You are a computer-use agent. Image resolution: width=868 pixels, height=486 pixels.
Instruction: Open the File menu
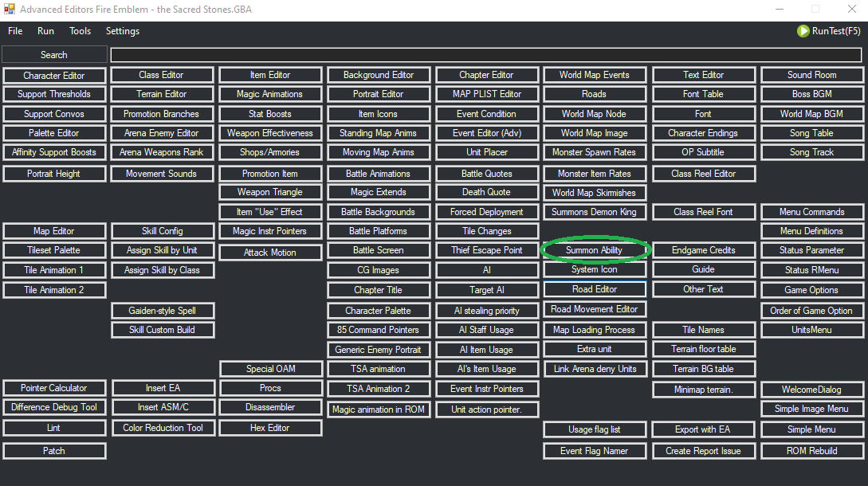coord(15,31)
